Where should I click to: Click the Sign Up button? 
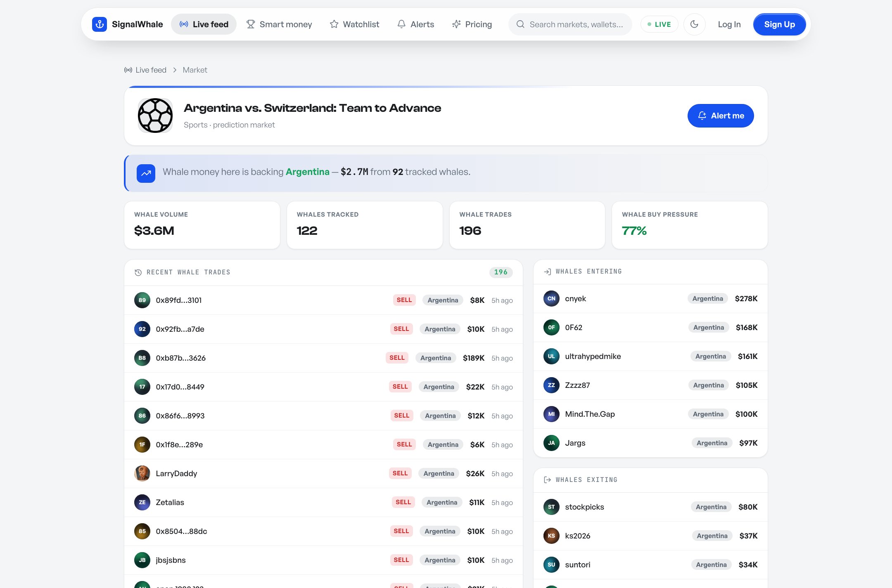point(779,24)
